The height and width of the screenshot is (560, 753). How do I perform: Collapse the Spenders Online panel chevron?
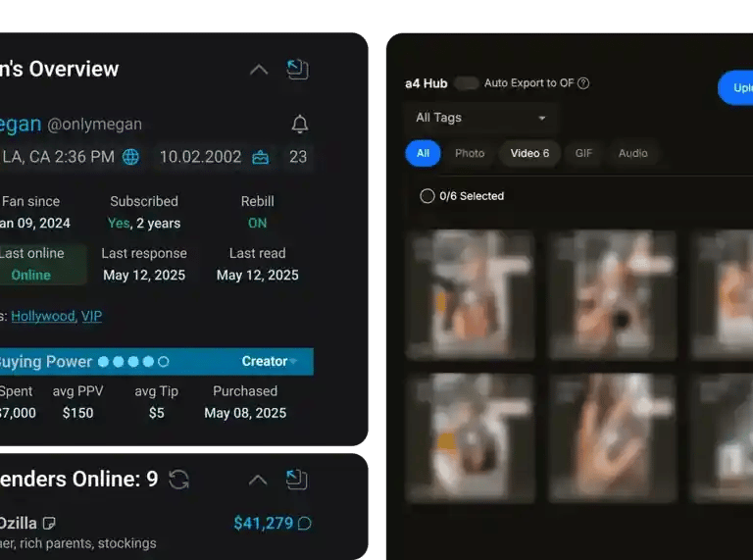(x=258, y=480)
